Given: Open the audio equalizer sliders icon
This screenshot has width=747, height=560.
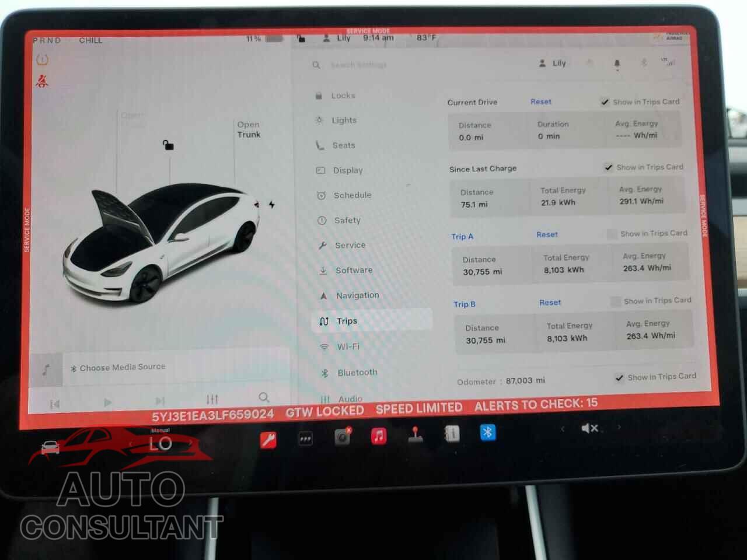Looking at the screenshot, I should 212,399.
